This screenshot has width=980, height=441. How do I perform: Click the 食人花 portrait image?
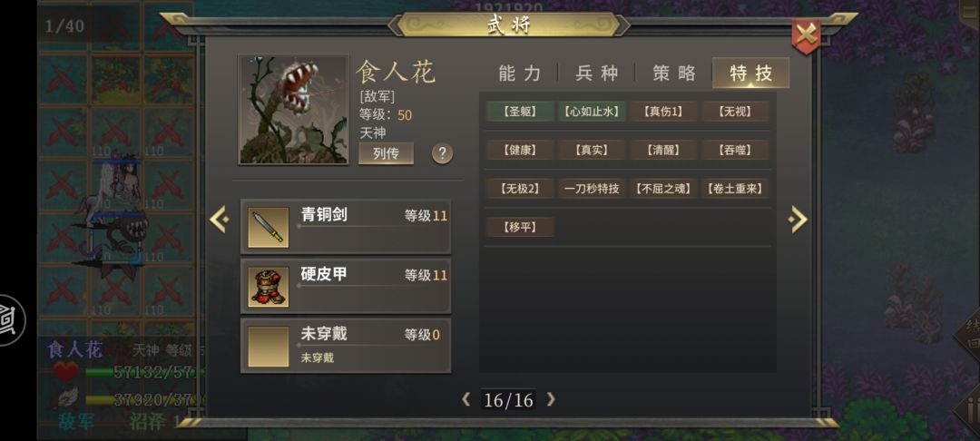[x=293, y=109]
